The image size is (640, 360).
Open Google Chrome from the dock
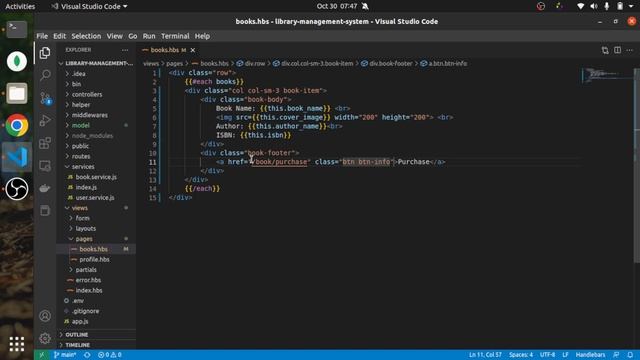click(17, 125)
